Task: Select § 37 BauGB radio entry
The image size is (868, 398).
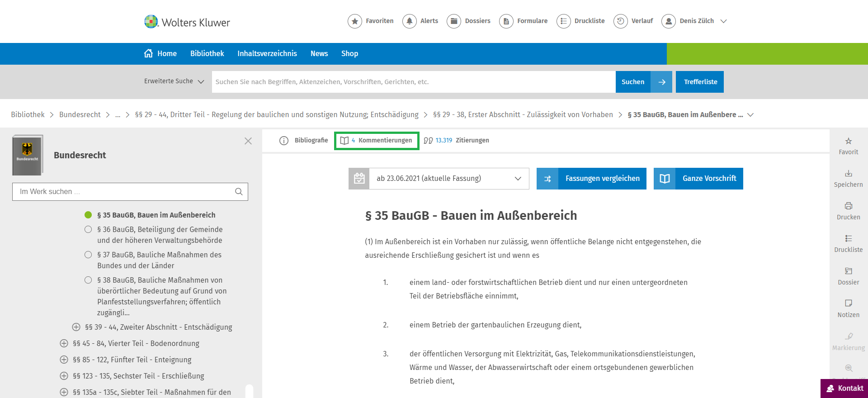Action: [x=88, y=255]
